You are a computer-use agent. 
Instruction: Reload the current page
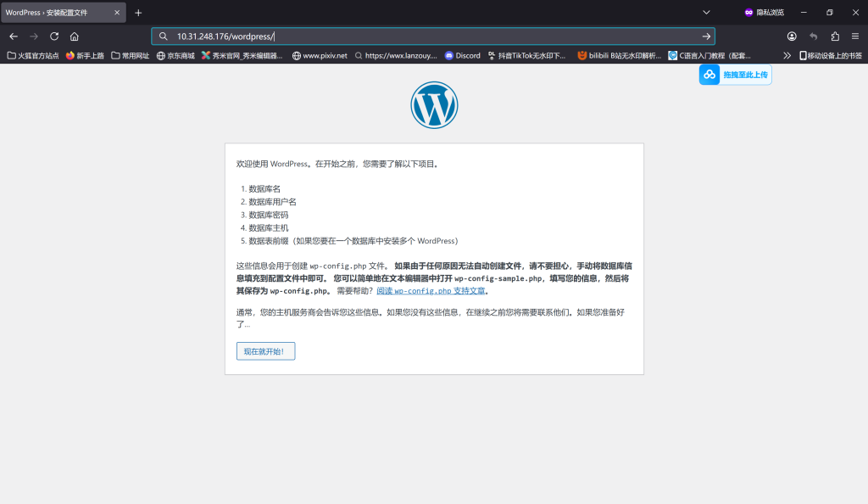click(54, 36)
